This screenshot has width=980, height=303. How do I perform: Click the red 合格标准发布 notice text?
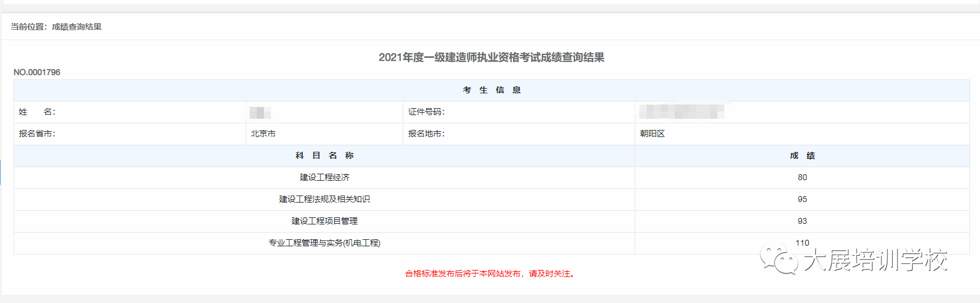[490, 273]
